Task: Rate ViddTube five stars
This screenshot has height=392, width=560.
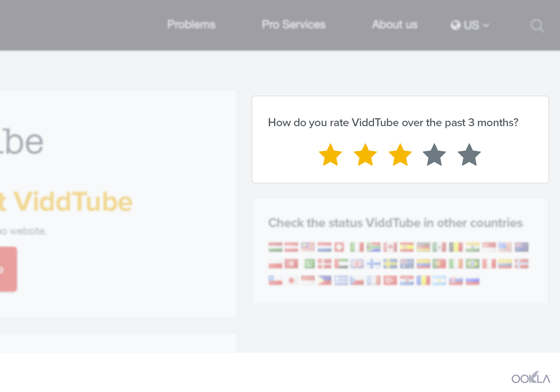Action: 469,155
